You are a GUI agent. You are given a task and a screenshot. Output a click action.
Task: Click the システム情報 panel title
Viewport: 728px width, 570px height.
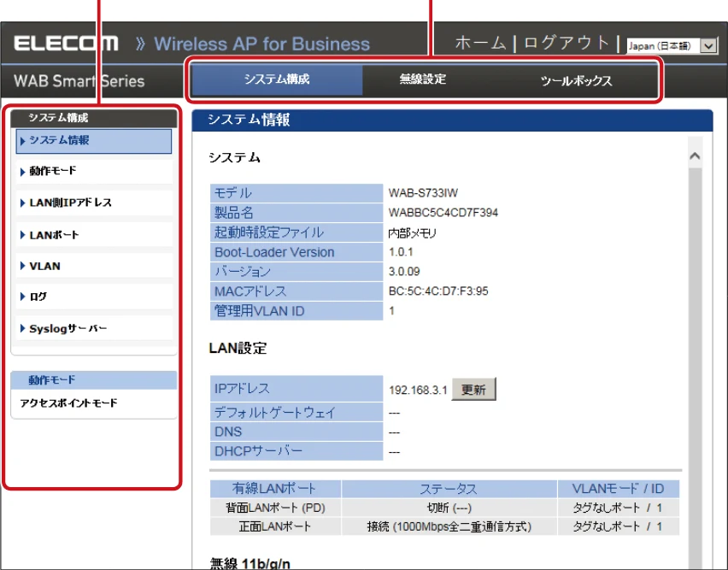(x=249, y=120)
